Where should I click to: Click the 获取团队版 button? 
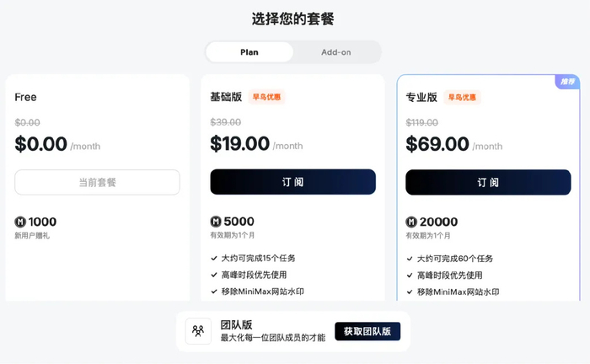pos(367,331)
